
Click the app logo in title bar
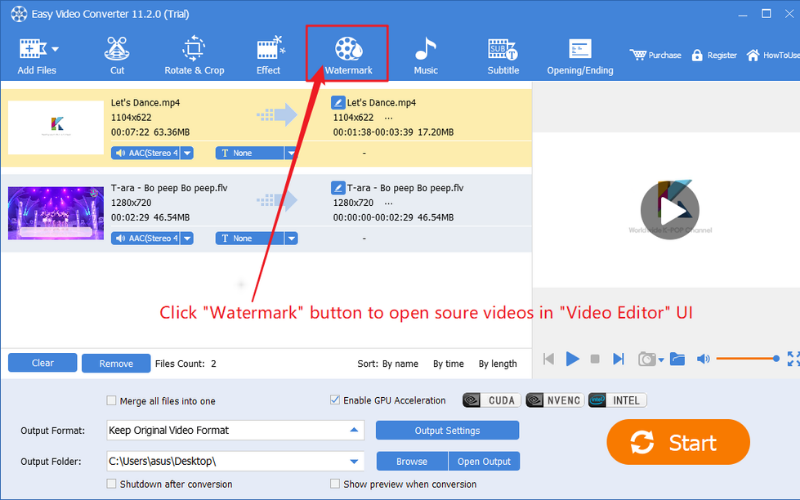click(x=19, y=14)
